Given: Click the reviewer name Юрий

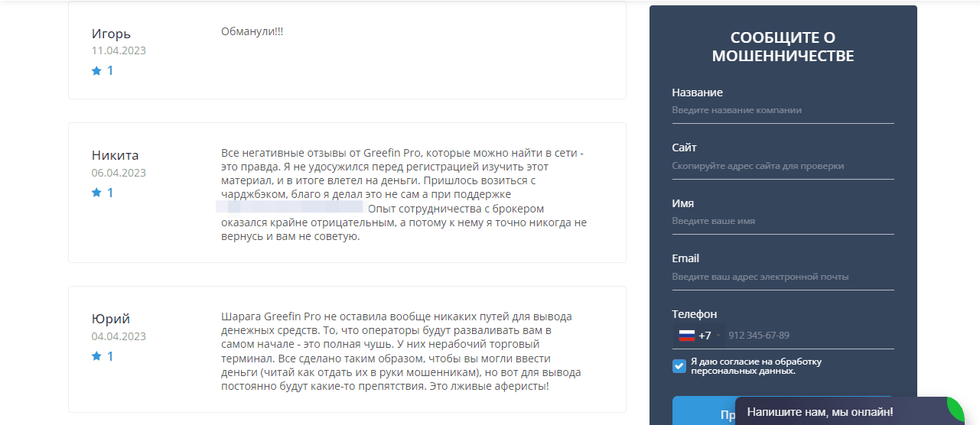Looking at the screenshot, I should (111, 319).
